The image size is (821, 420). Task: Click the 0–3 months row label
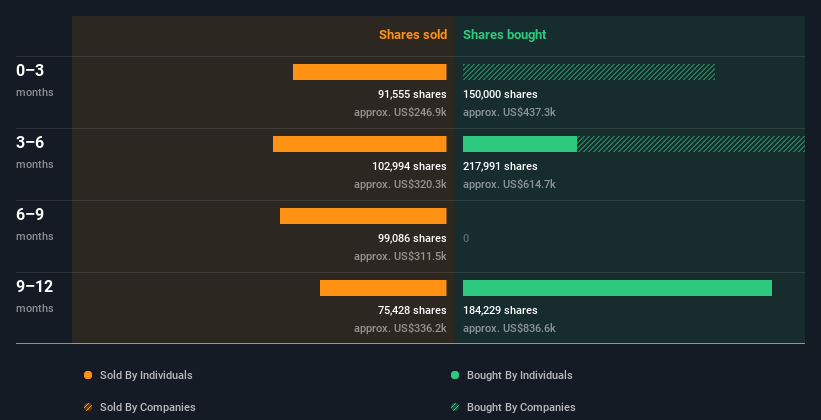[x=35, y=80]
